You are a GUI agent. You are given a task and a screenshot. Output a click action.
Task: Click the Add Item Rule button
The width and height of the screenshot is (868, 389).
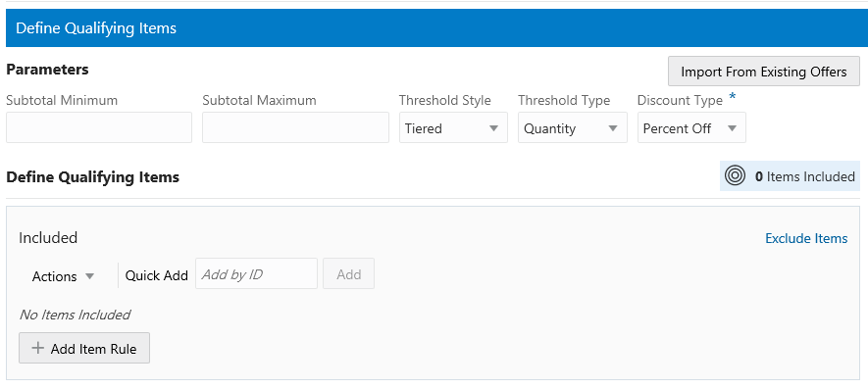coord(84,348)
